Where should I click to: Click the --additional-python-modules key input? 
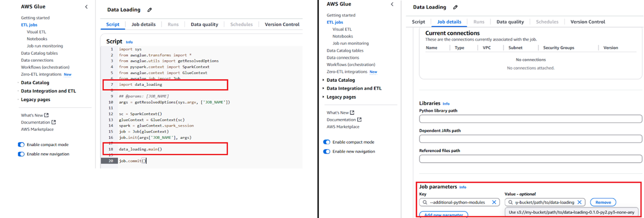point(459,202)
